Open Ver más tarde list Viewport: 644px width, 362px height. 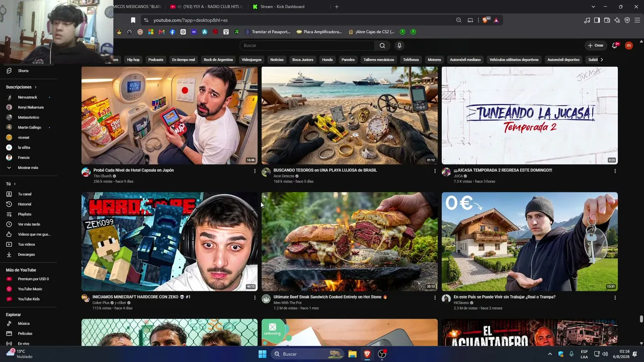29,224
